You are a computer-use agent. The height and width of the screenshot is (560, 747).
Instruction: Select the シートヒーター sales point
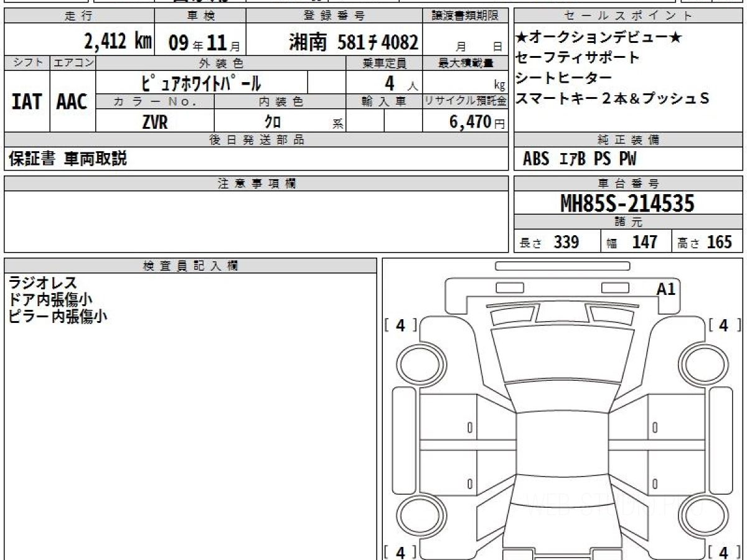564,78
